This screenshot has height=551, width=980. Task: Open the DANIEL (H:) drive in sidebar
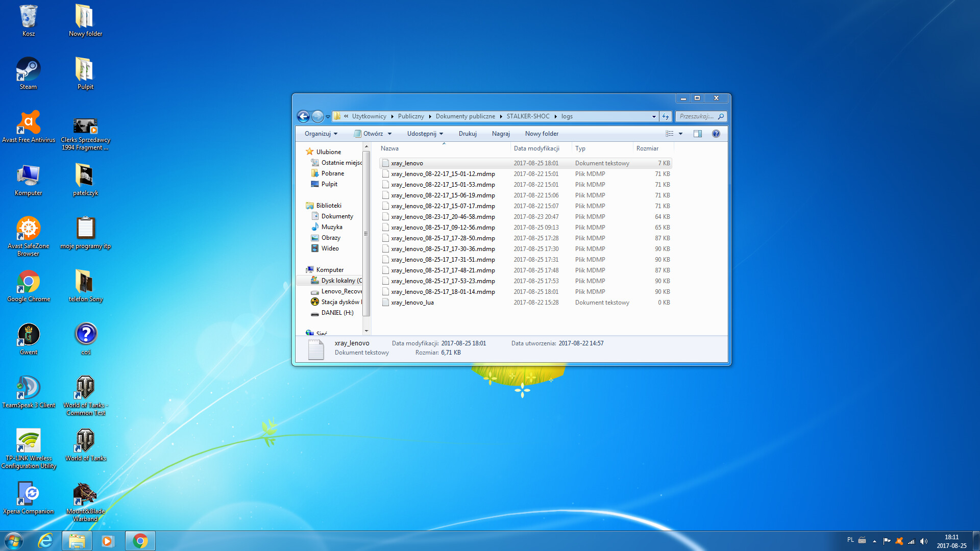[337, 313]
